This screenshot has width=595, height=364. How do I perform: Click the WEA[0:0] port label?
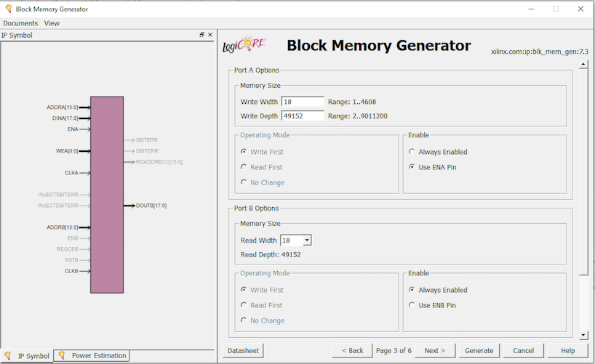pyautogui.click(x=67, y=151)
